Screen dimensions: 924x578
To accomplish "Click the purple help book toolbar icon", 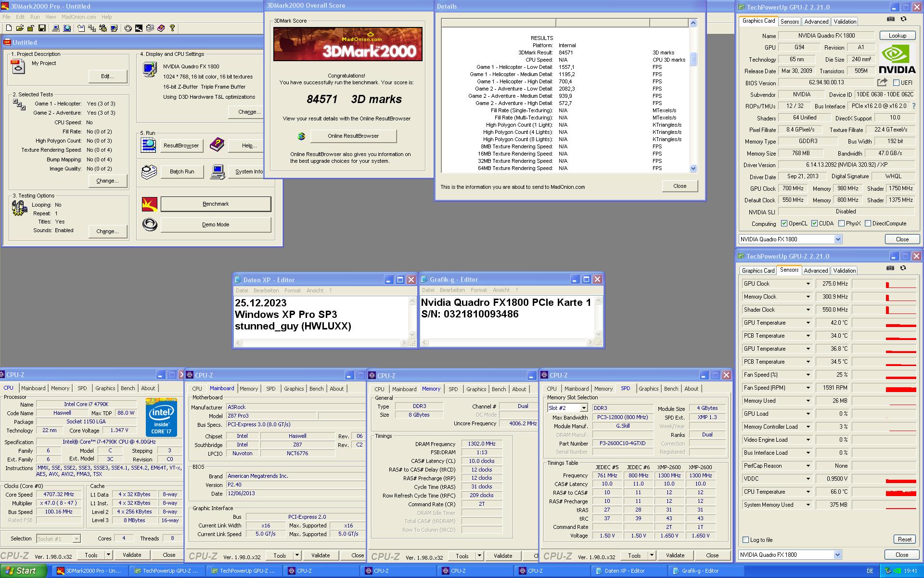I will click(161, 28).
